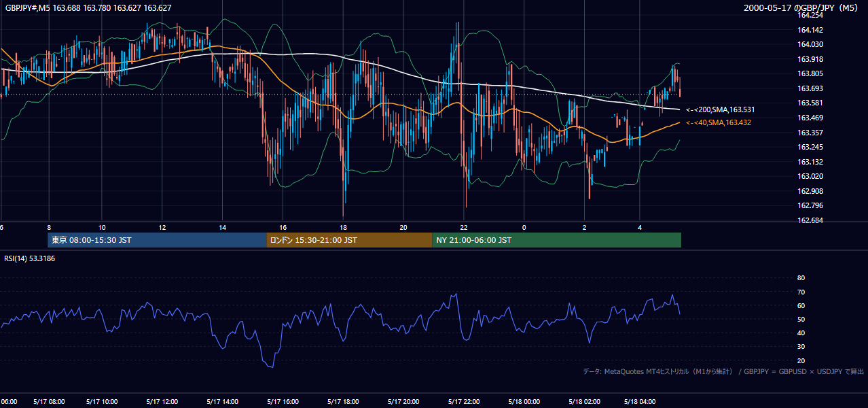868x408 pixels.
Task: Click price axis value 163.469
Action: (x=810, y=118)
